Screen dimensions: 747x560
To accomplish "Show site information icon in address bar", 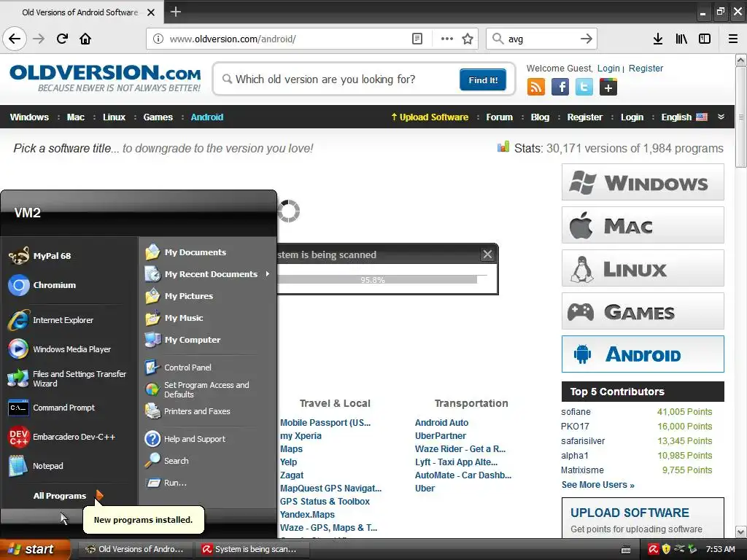I will [158, 39].
